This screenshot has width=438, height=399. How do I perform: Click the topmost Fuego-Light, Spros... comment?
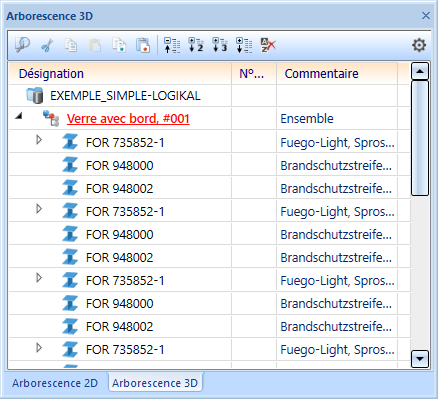click(x=337, y=142)
